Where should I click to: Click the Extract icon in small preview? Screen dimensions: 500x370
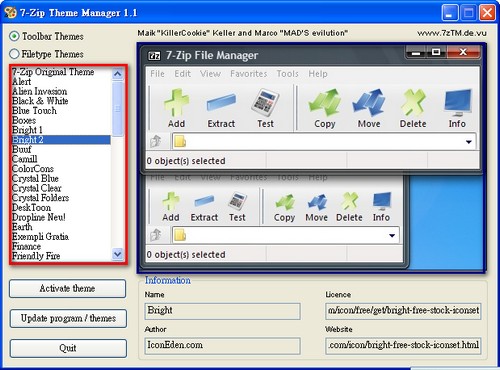point(204,201)
